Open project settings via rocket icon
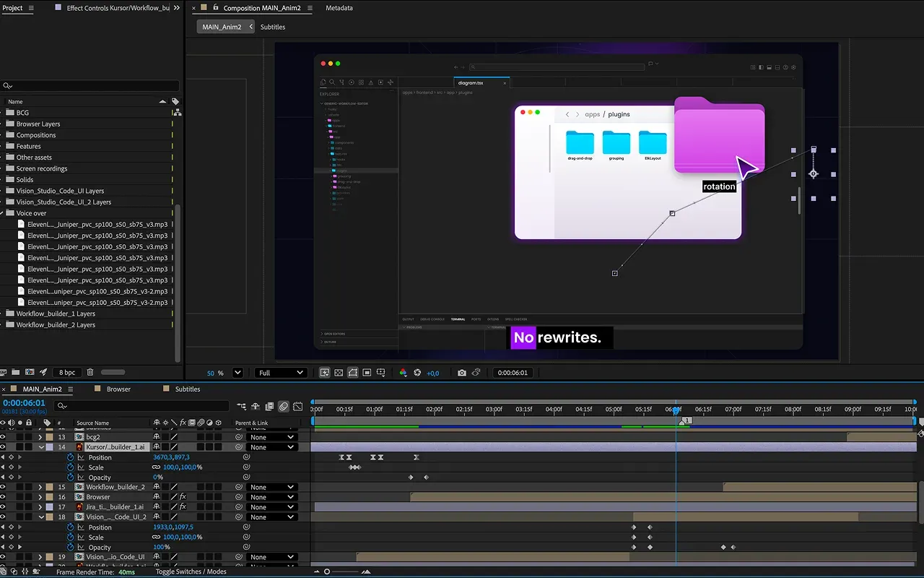The height and width of the screenshot is (578, 924). pyautogui.click(x=43, y=372)
